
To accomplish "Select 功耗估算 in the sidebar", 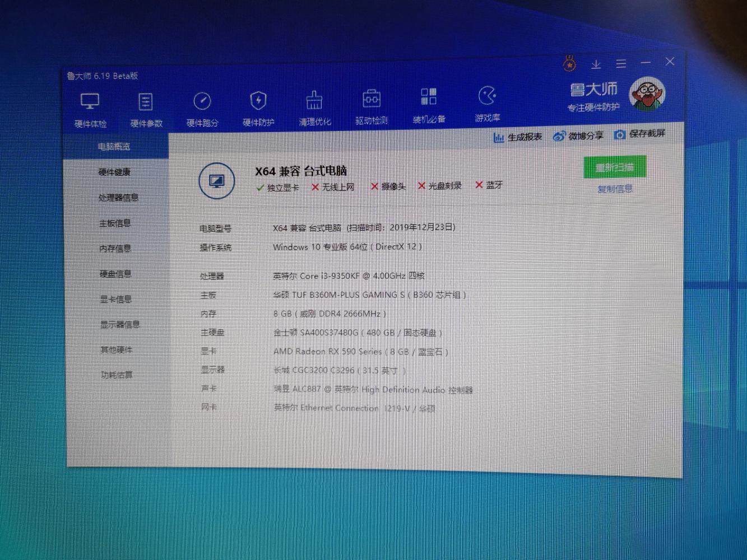I will click(117, 375).
